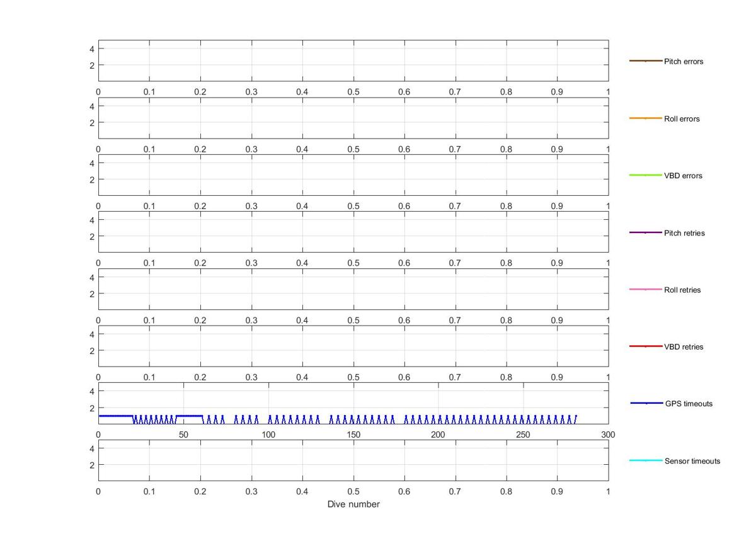Image resolution: width=756 pixels, height=541 pixels.
Task: Select the brown Pitch errors legend line
Action: point(645,61)
